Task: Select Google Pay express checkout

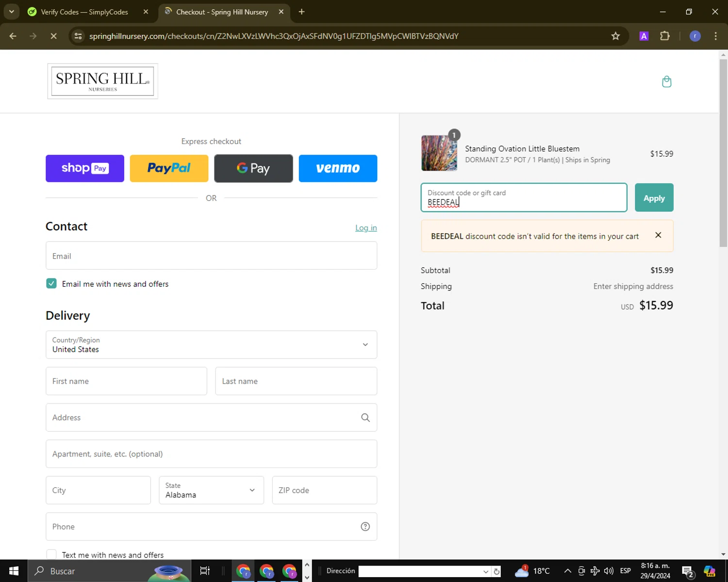Action: tap(253, 168)
